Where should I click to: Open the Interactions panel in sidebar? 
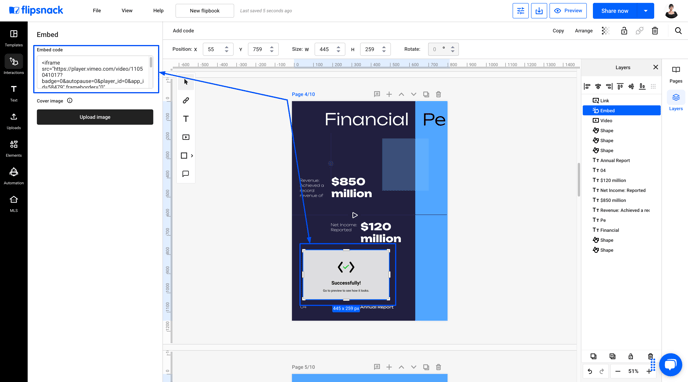pos(14,65)
